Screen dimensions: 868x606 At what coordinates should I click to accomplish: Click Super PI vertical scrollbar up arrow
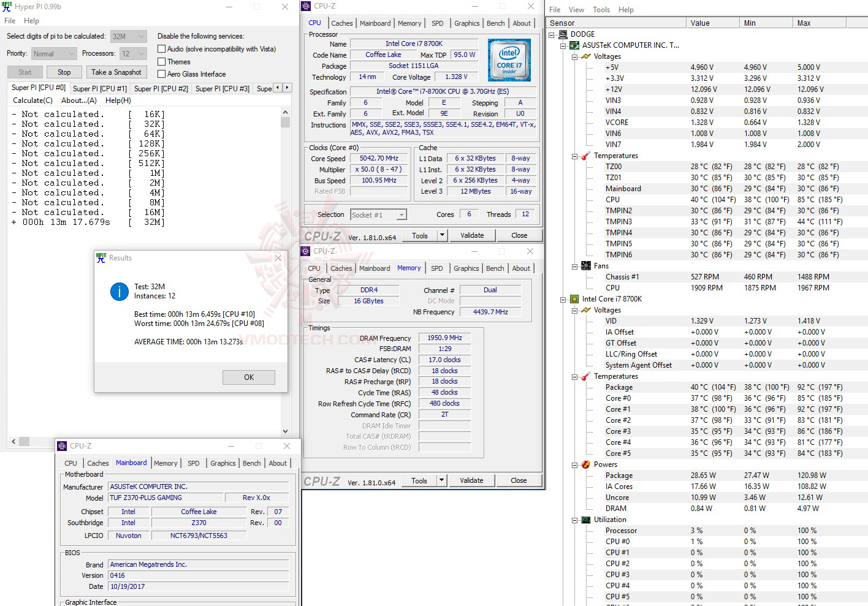click(285, 113)
